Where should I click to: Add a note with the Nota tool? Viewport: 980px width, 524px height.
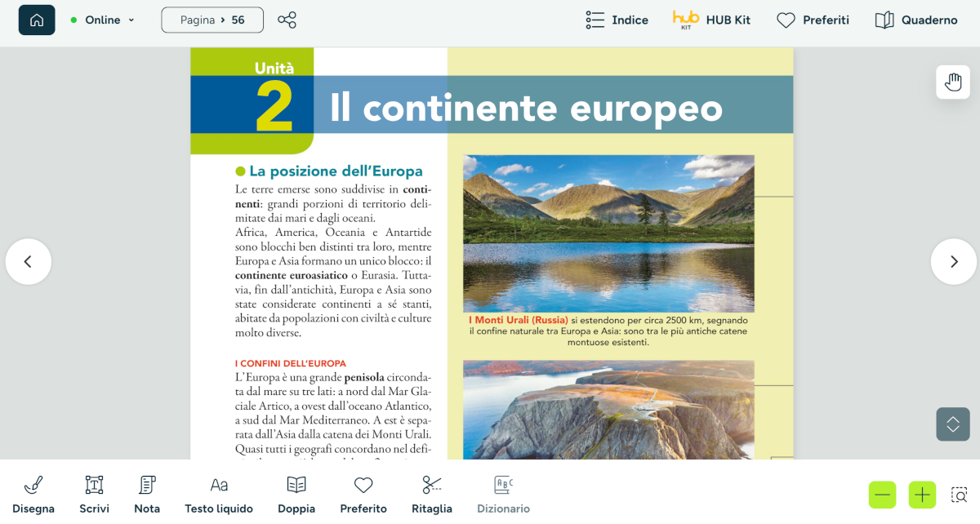(147, 495)
